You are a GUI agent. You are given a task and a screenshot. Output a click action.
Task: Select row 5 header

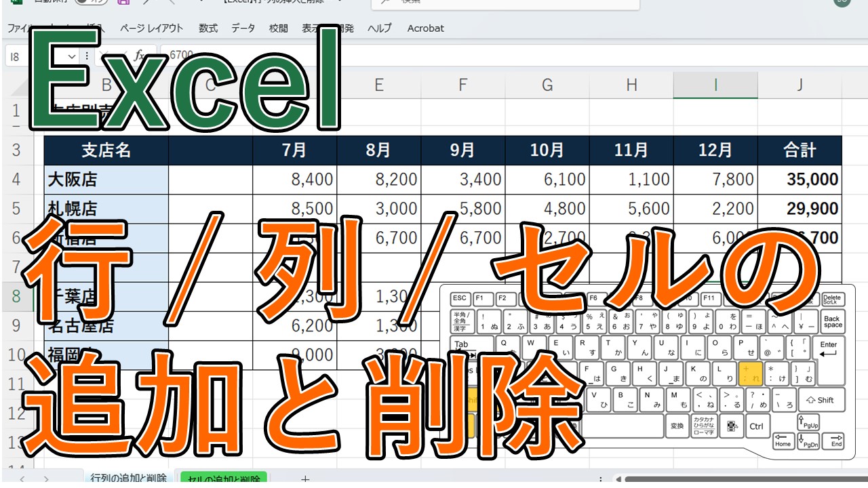tap(16, 208)
